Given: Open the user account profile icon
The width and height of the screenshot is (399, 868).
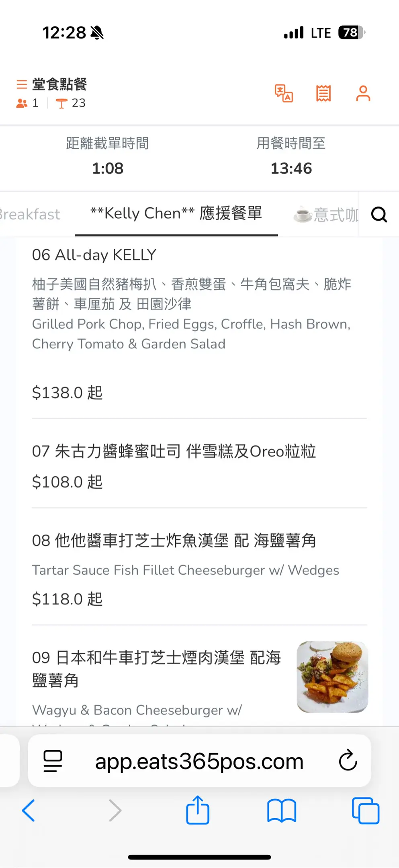Looking at the screenshot, I should click(x=363, y=94).
